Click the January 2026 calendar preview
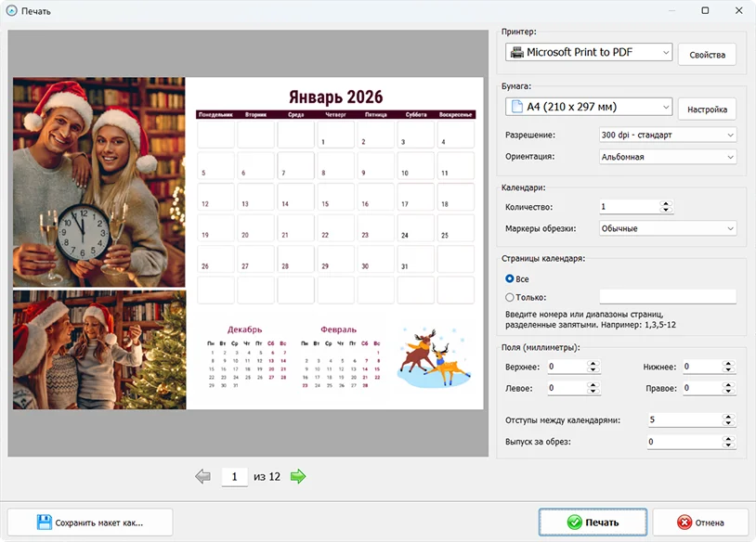This screenshot has height=542, width=756. (x=248, y=242)
